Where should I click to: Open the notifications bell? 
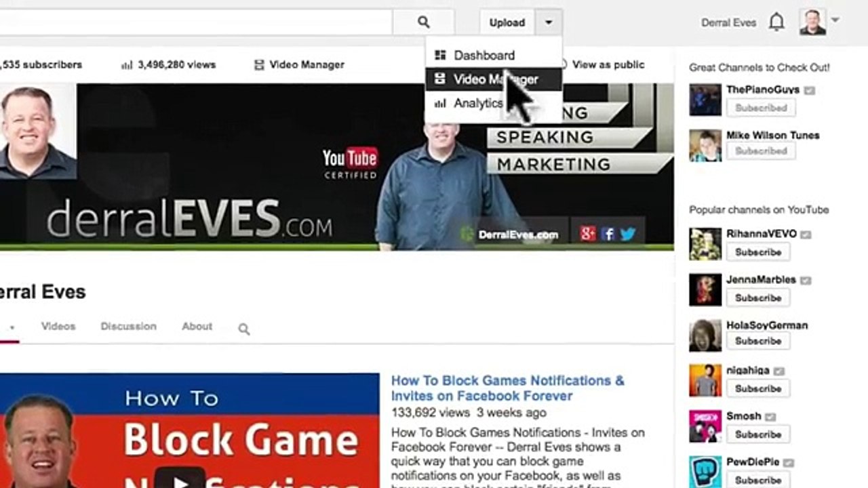point(776,22)
